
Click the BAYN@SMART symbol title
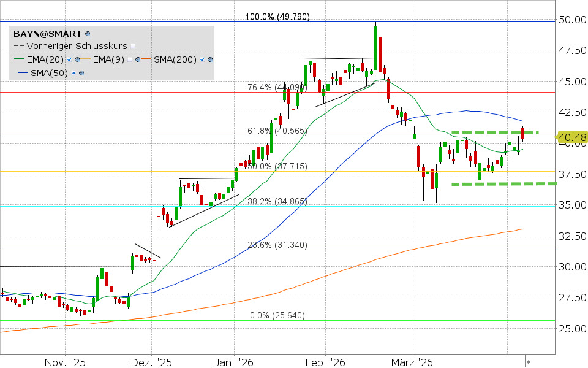(x=48, y=34)
